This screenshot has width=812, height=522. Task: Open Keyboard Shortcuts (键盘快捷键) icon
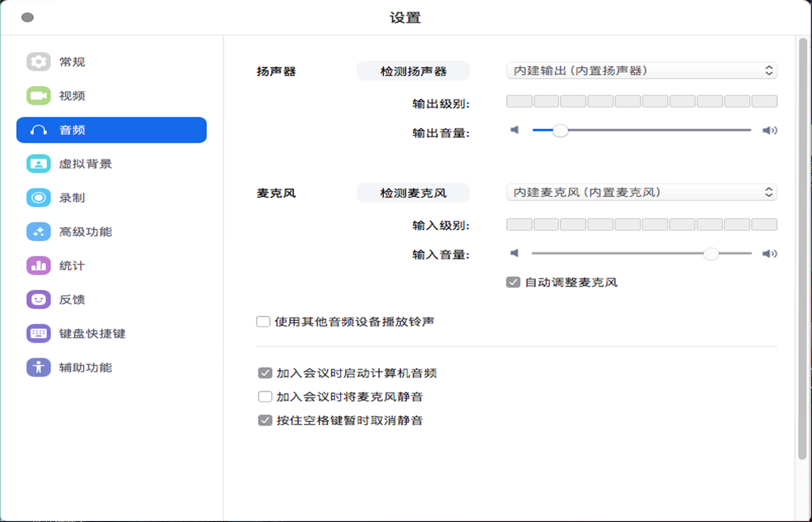pyautogui.click(x=38, y=333)
